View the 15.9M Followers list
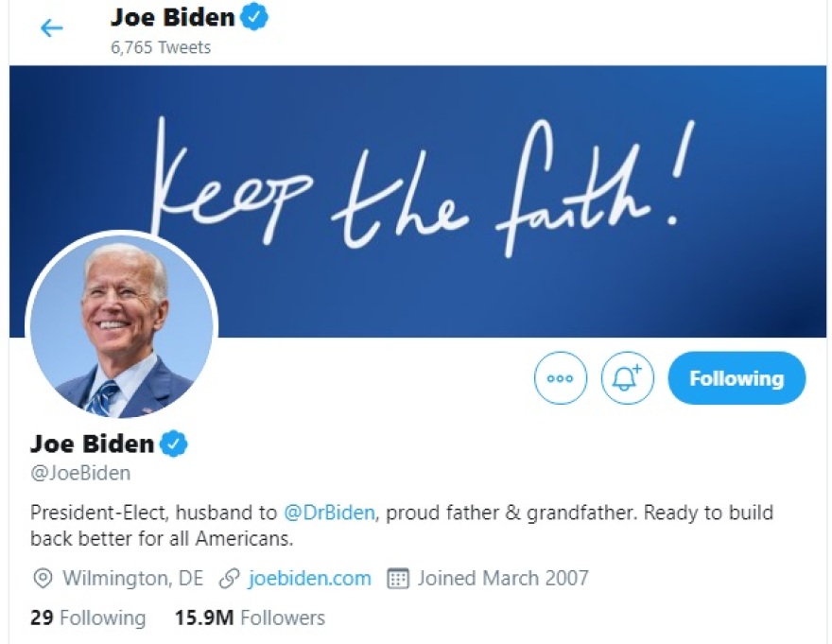This screenshot has height=644, width=832. pos(250,618)
